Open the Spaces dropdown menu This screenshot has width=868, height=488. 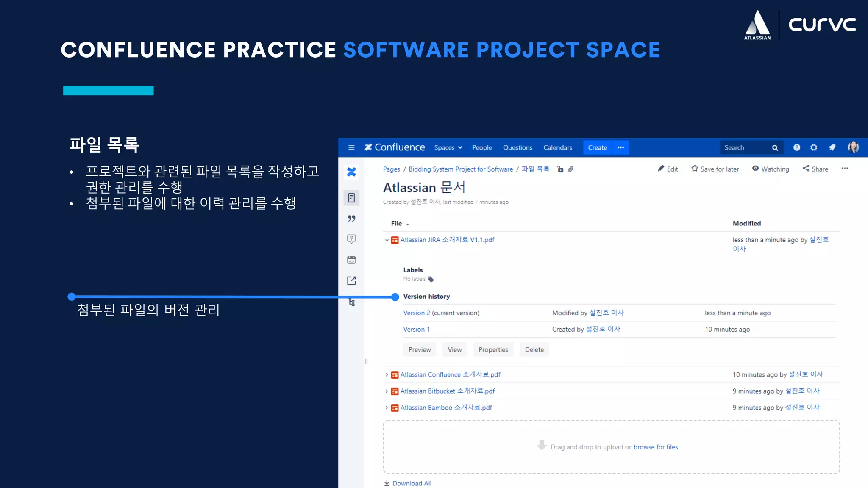pos(448,147)
